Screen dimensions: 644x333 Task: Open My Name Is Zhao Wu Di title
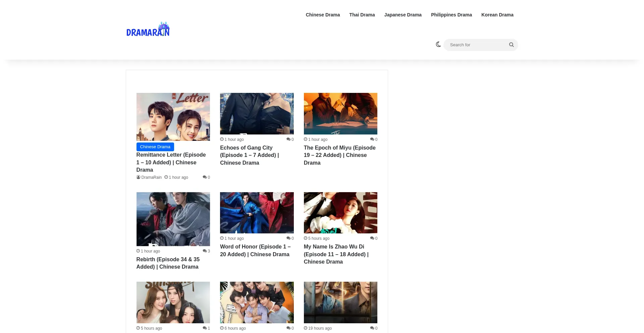(336, 254)
